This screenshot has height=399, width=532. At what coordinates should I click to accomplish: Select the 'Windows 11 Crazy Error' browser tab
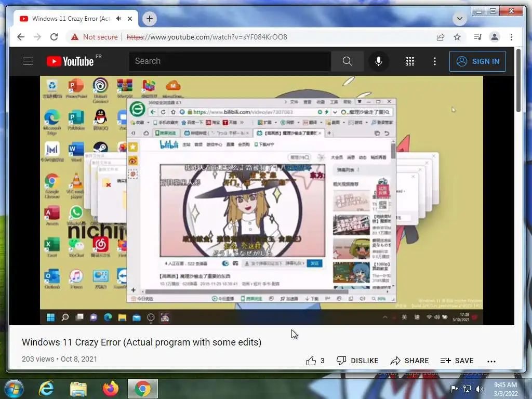pos(71,18)
